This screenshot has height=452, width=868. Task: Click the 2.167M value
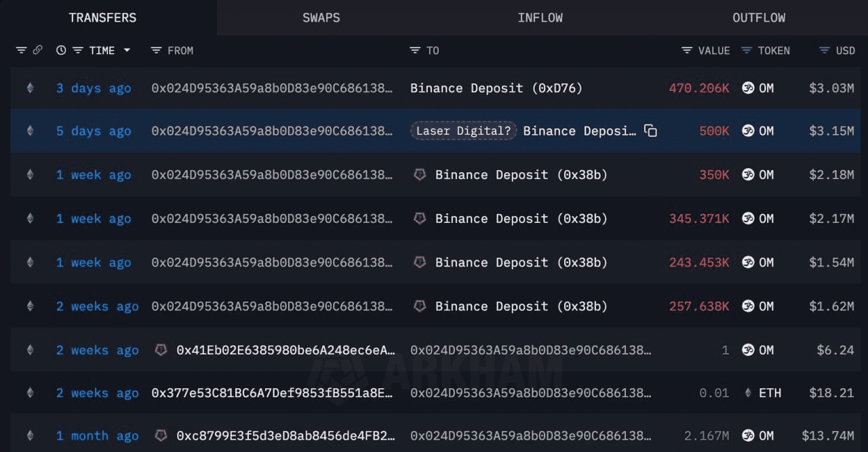coord(707,436)
